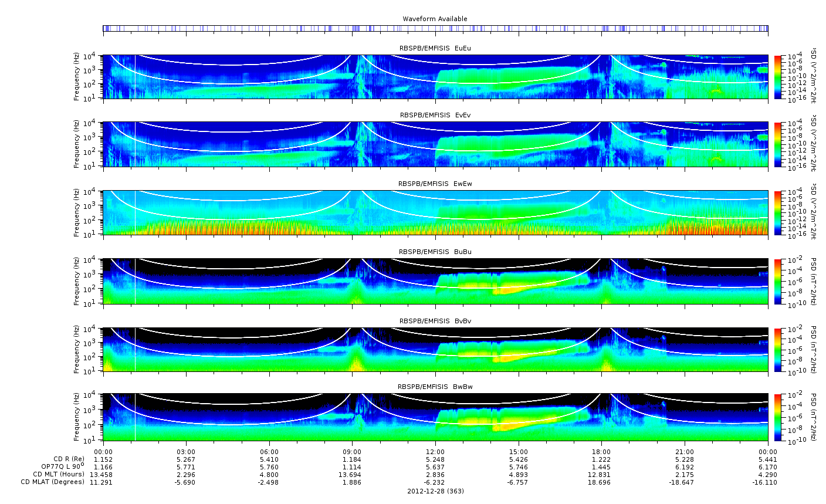Click the MLAT value "-5.690"
826x504 pixels.
point(186,482)
